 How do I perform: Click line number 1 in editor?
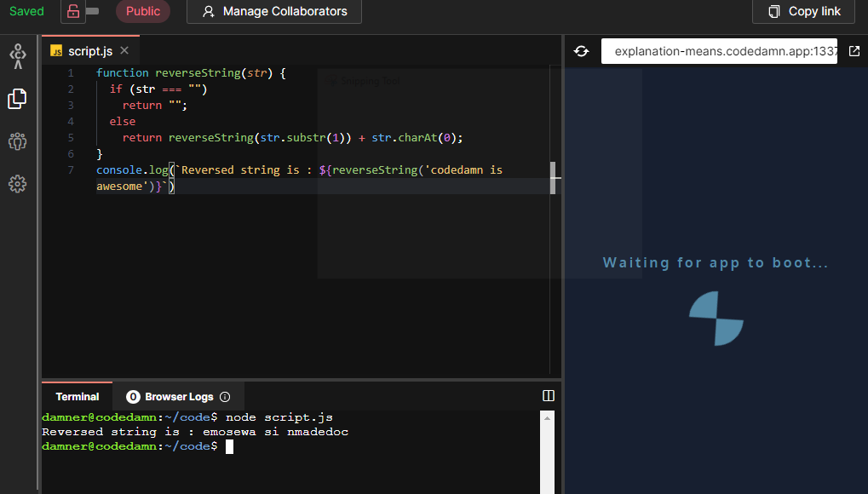tap(71, 72)
